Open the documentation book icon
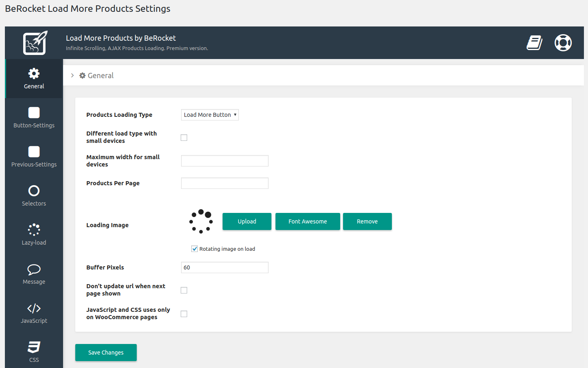Screen dimensions: 588x368 534,43
